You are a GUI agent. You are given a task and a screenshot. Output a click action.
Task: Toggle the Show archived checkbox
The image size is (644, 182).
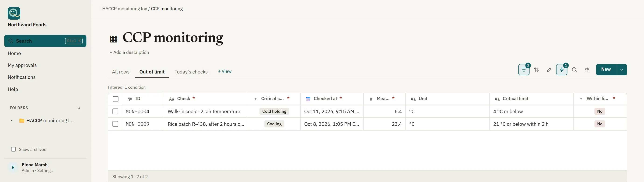(x=14, y=150)
